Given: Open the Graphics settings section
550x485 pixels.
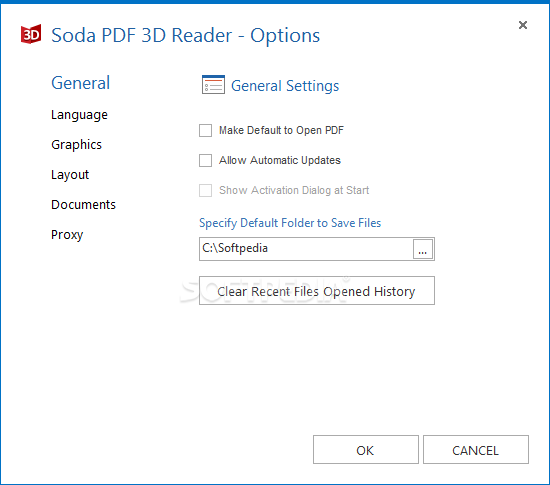Looking at the screenshot, I should (x=76, y=145).
